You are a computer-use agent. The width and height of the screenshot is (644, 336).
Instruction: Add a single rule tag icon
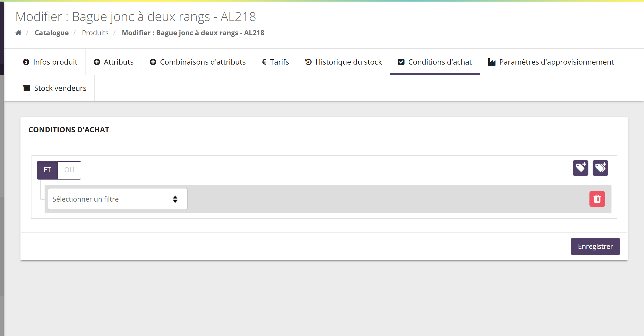[x=580, y=168]
